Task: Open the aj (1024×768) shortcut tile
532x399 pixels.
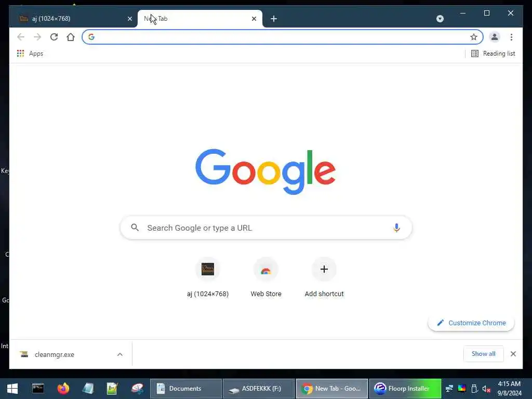Action: click(208, 278)
